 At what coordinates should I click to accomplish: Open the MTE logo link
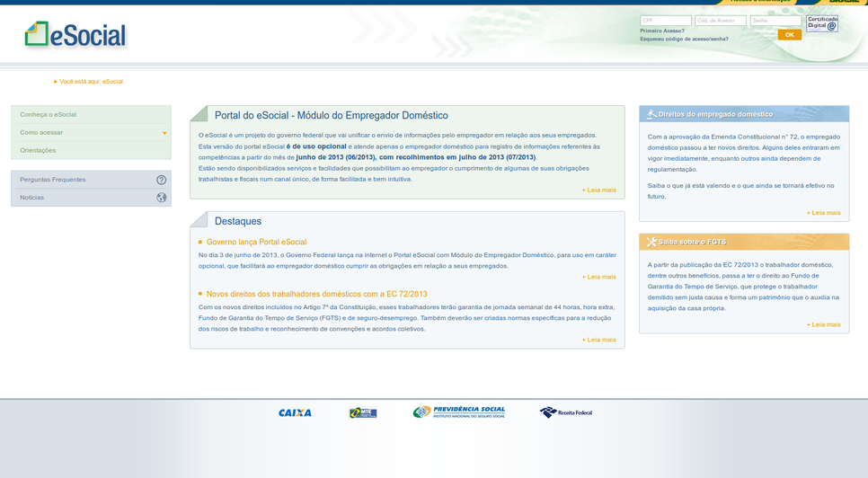(363, 412)
